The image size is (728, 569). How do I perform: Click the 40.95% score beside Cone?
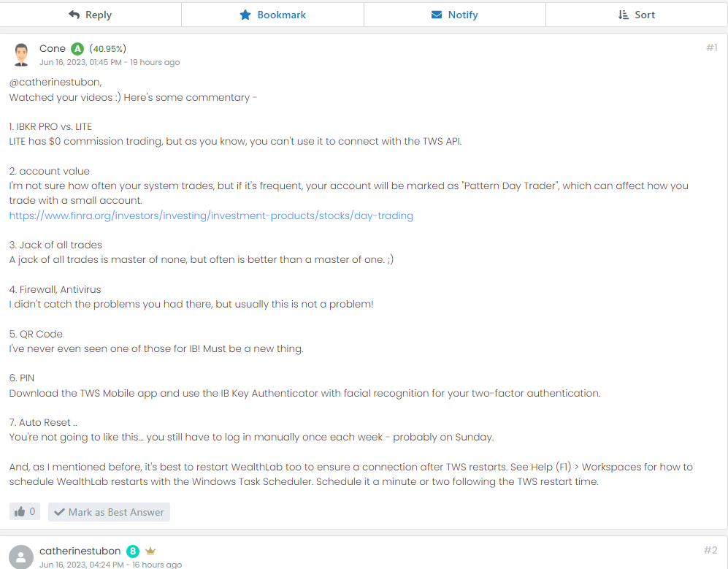click(108, 49)
